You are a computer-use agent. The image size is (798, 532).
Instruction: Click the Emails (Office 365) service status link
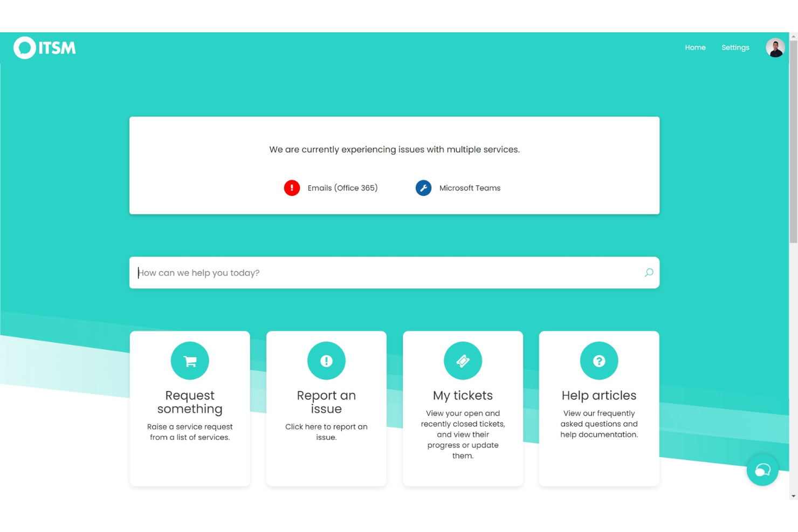click(x=342, y=188)
